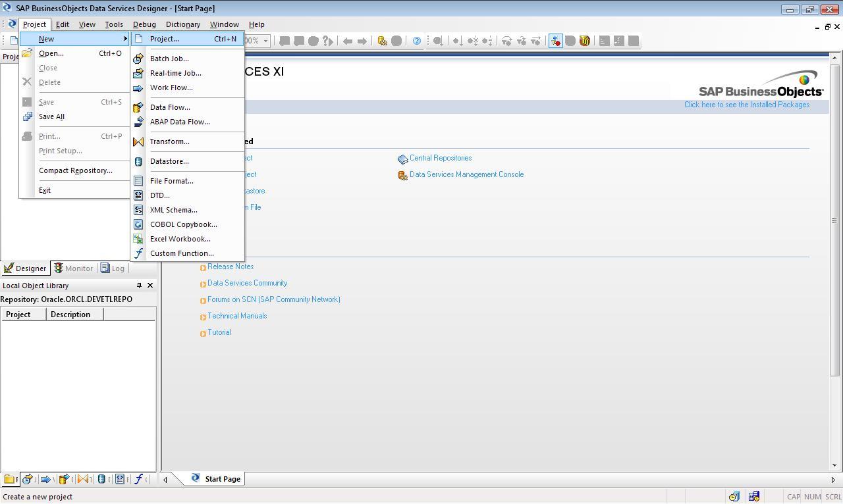Open the Data Flows library tab icon
Image resolution: width=843 pixels, height=504 pixels.
pyautogui.click(x=65, y=479)
